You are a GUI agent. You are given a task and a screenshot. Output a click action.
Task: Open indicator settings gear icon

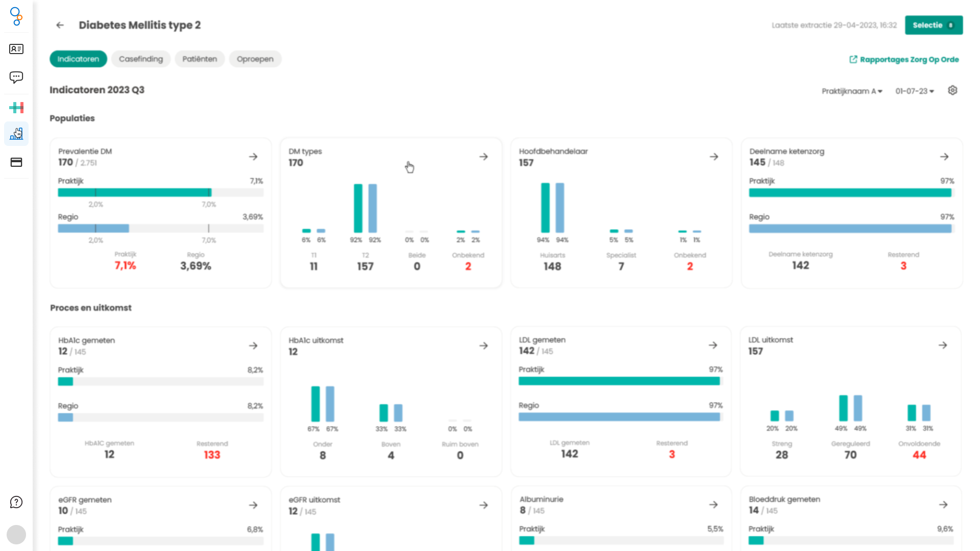click(952, 90)
